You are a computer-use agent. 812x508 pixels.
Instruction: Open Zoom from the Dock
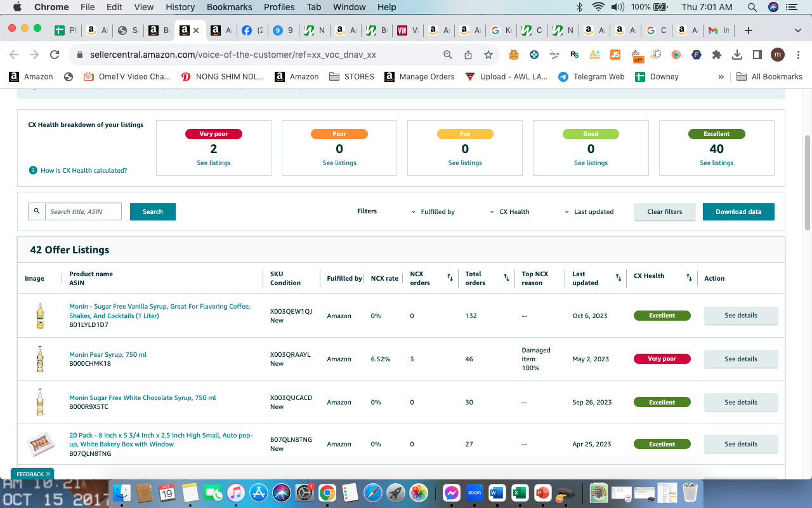475,492
